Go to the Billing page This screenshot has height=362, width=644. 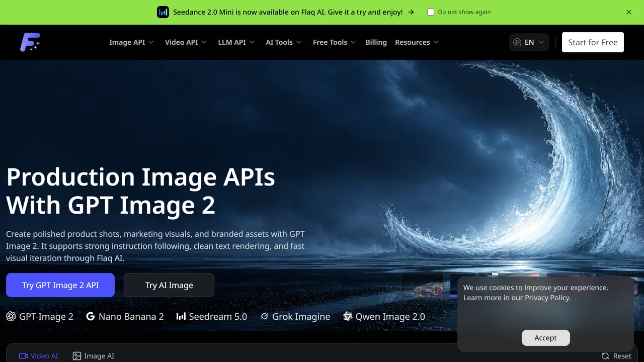(x=376, y=42)
